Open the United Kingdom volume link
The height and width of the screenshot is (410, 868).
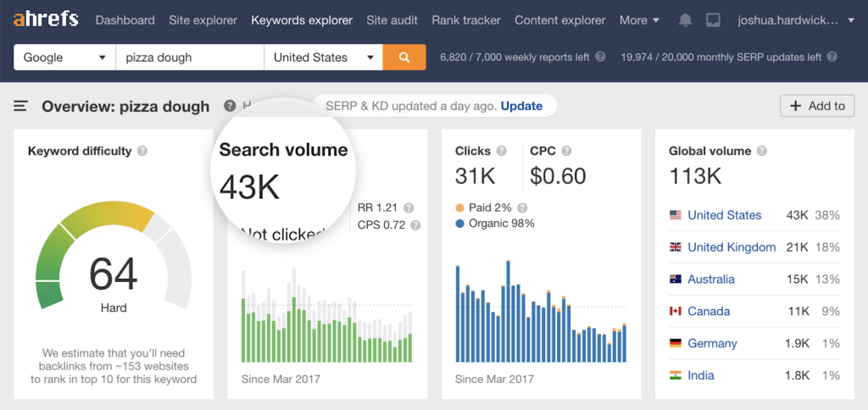[732, 247]
